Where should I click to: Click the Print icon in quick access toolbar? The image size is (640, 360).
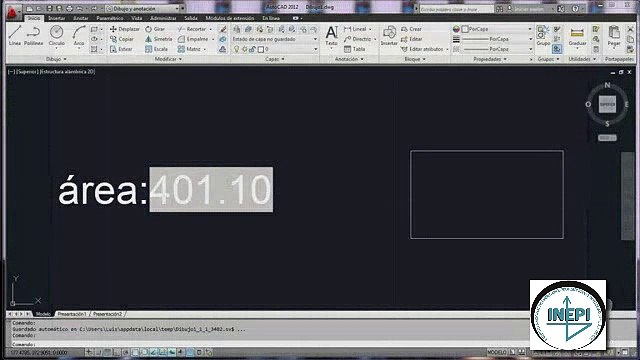(x=69, y=9)
